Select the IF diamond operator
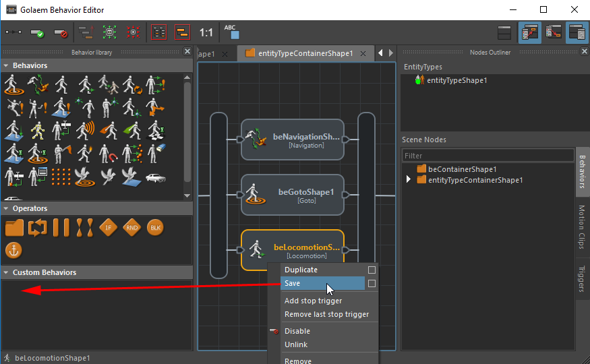 (x=109, y=228)
